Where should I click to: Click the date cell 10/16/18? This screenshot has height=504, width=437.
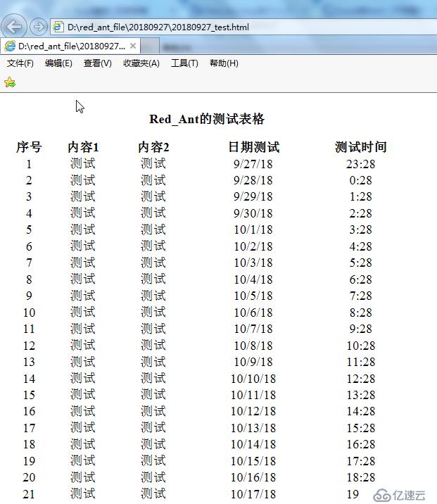pyautogui.click(x=253, y=478)
